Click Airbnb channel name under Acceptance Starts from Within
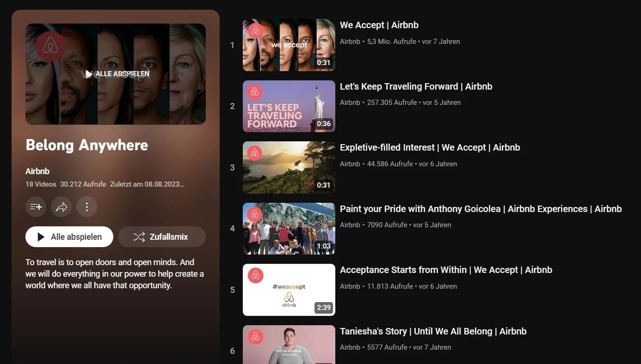641x364 pixels. click(x=350, y=286)
